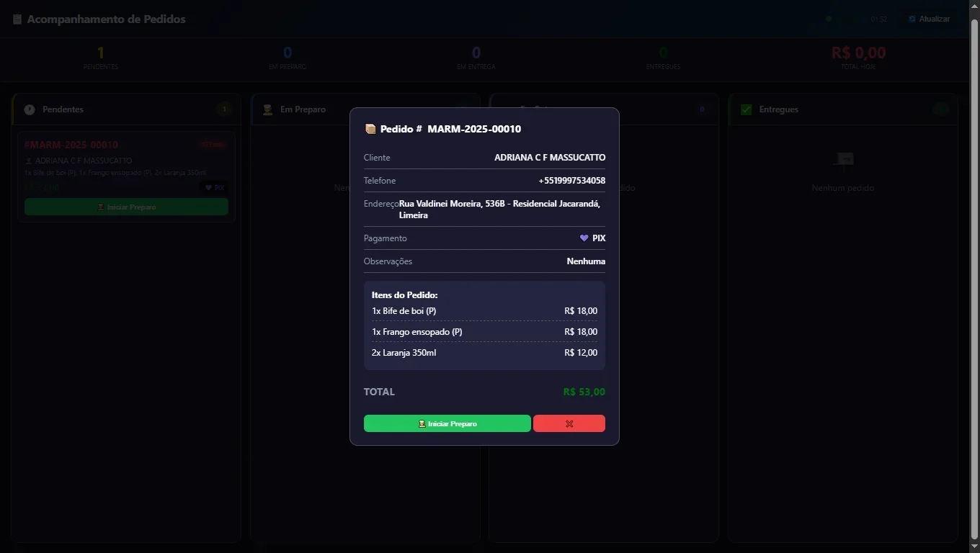This screenshot has height=553, width=980.
Task: Click the package icon beside Pedido #
Action: (370, 129)
